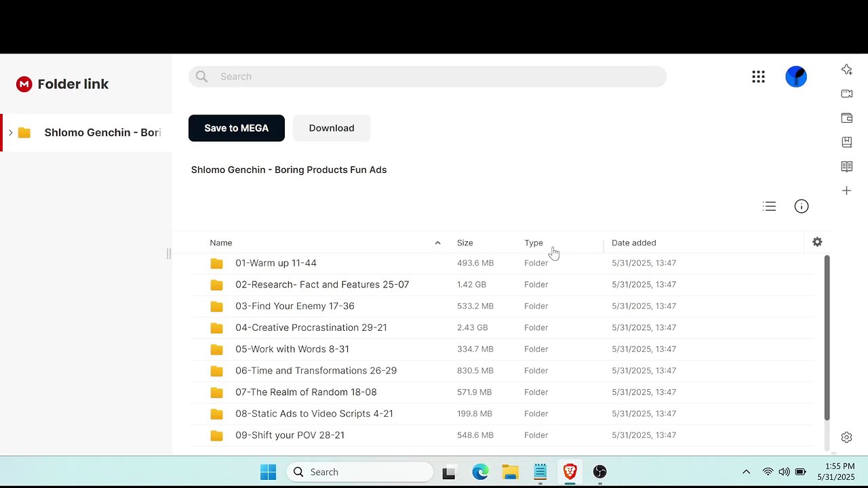
Task: Open Task View on taskbar
Action: (x=448, y=472)
